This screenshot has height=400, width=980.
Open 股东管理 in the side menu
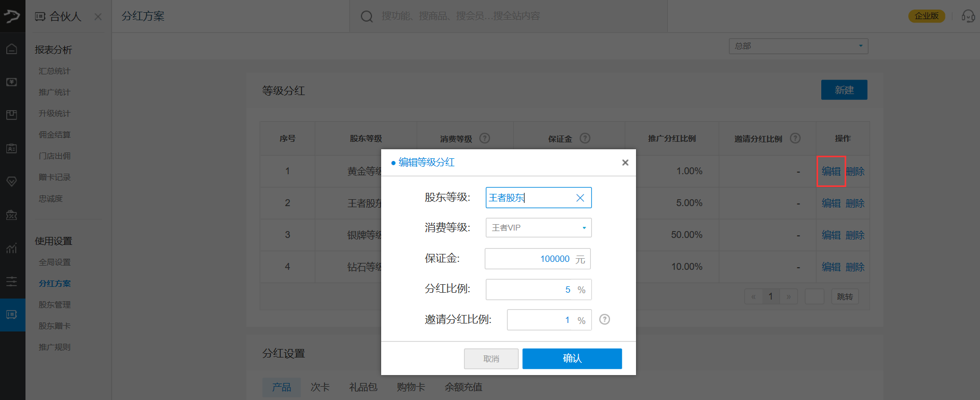tap(55, 305)
